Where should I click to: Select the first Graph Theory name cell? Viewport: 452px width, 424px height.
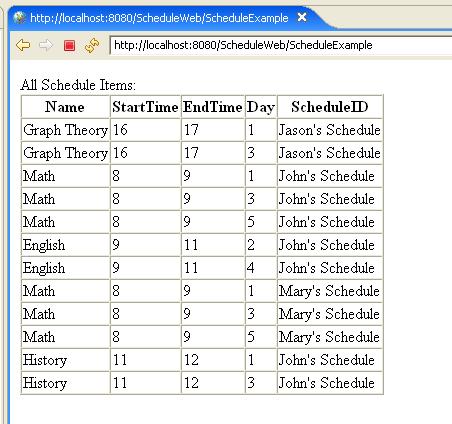[x=65, y=130]
